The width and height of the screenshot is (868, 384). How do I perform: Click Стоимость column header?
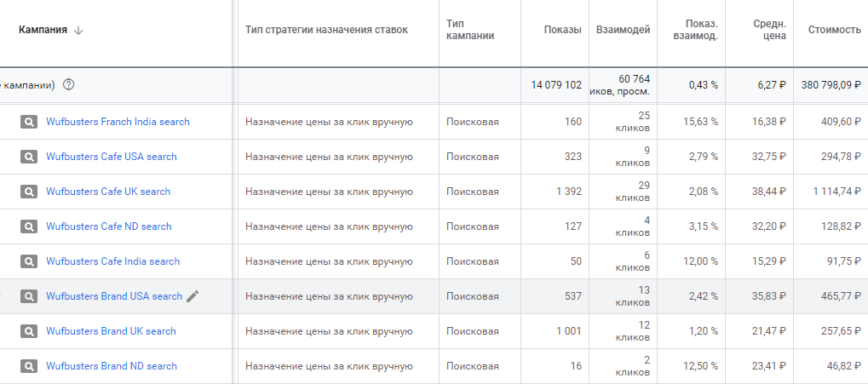[x=834, y=30]
